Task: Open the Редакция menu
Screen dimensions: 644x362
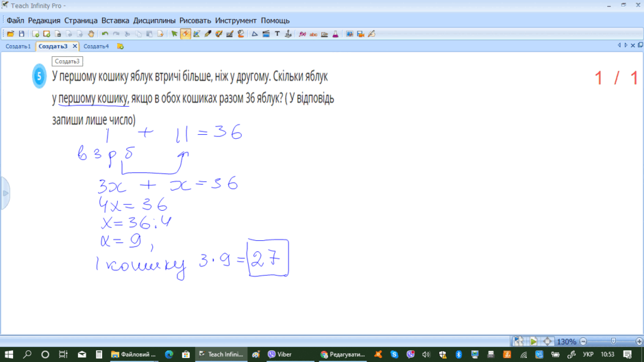Action: [x=44, y=21]
